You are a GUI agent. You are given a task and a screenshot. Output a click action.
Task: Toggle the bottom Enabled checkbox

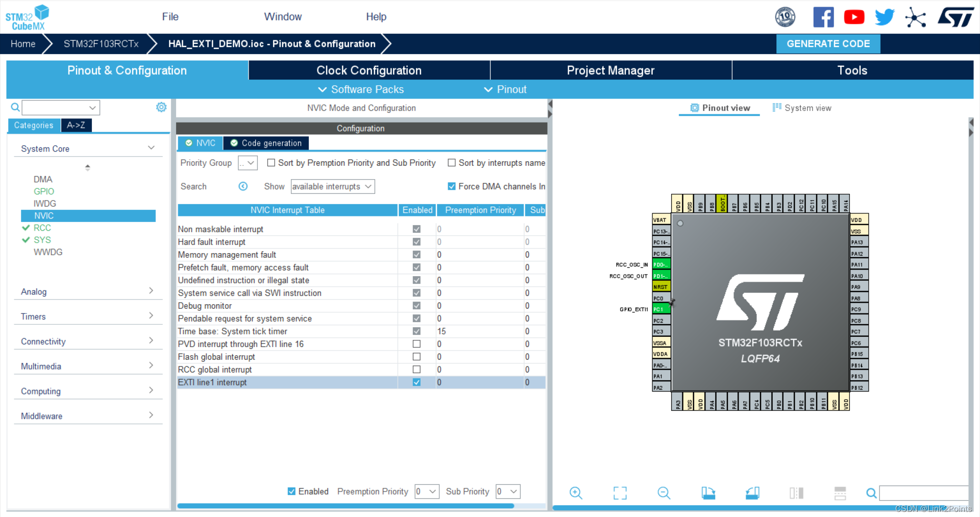291,491
